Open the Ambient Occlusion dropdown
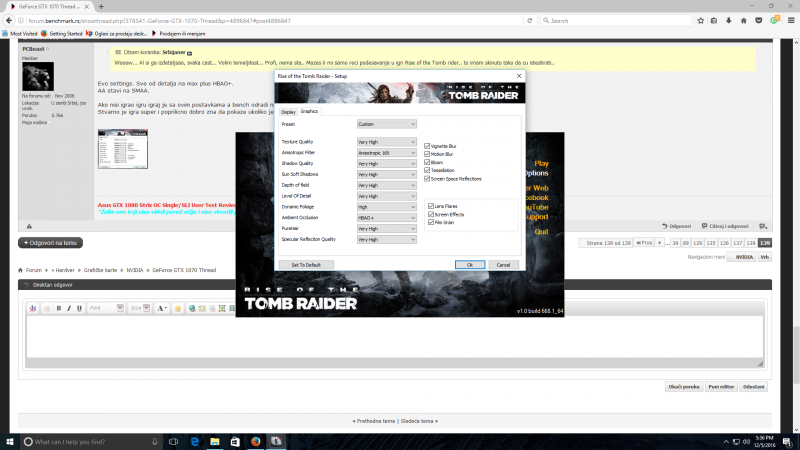The height and width of the screenshot is (450, 800). (x=386, y=218)
